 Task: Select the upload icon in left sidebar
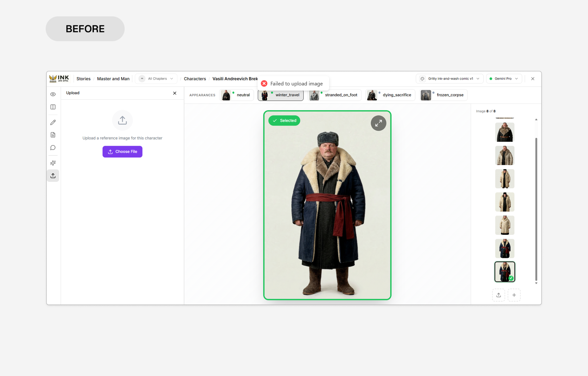(x=53, y=176)
